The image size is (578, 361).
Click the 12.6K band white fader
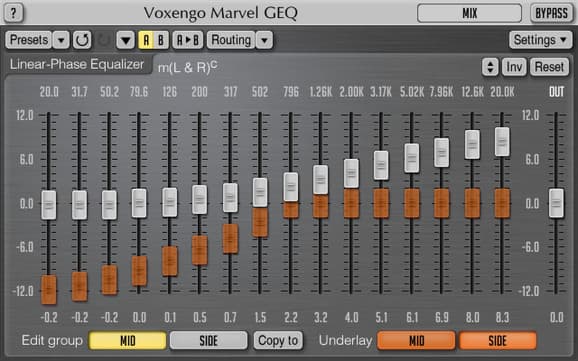coord(472,144)
